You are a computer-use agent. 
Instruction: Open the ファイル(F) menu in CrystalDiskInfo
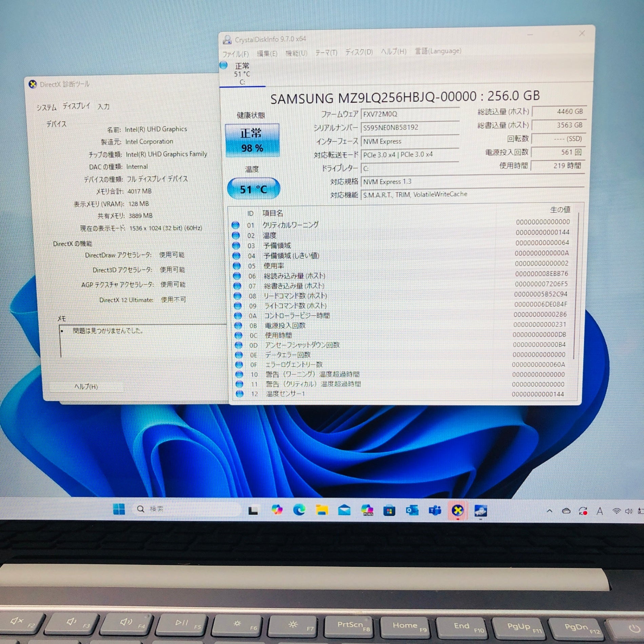point(235,54)
